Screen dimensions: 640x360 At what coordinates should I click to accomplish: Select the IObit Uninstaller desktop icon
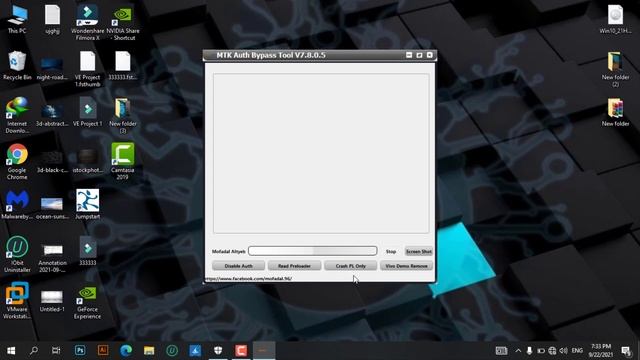[17, 254]
